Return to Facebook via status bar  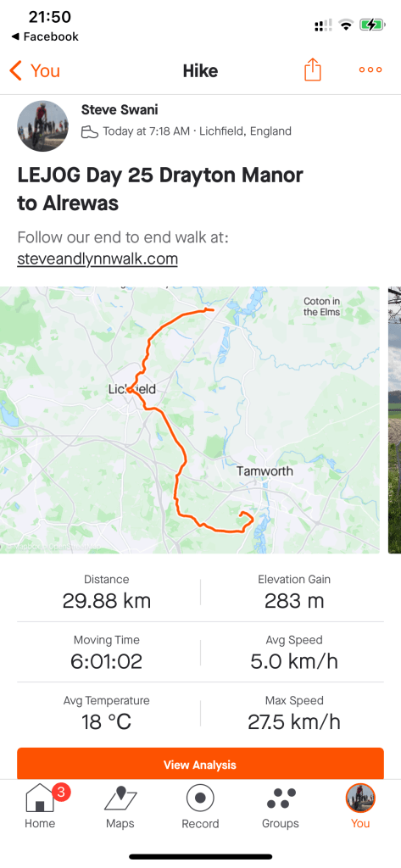45,37
